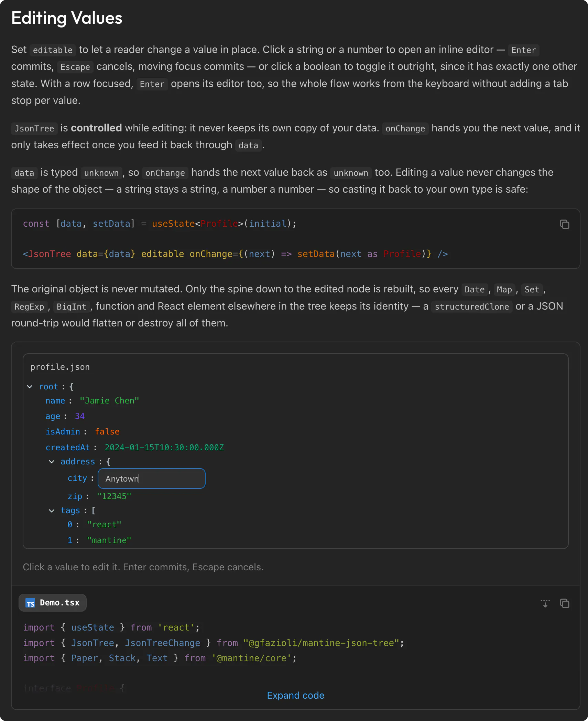Edit the tag value "mantine"
This screenshot has height=721, width=588.
coord(109,540)
